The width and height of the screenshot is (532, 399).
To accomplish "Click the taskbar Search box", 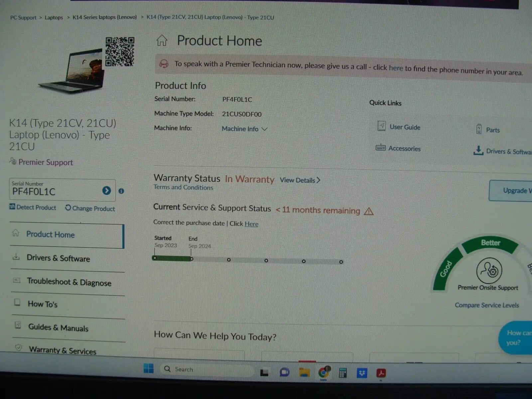I will tap(206, 369).
